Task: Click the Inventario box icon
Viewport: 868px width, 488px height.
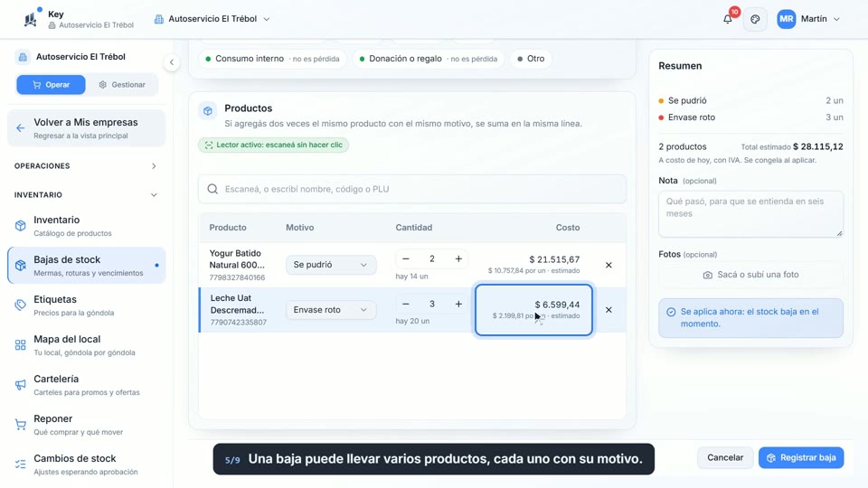Action: (21, 226)
